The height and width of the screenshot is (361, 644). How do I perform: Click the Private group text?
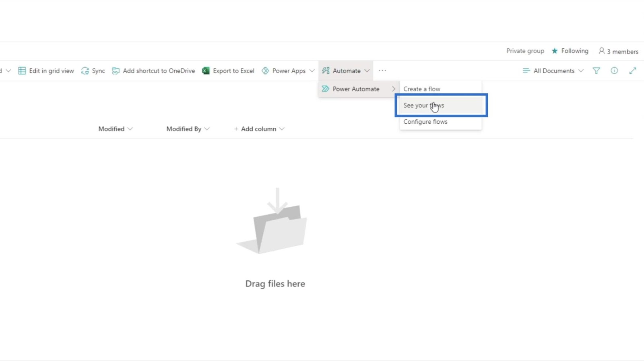[525, 51]
